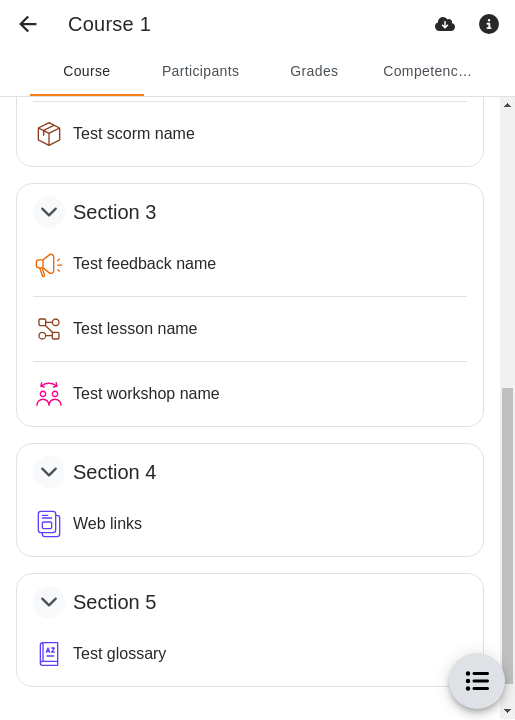Image resolution: width=515 pixels, height=720 pixels.
Task: Click the glossary A-Z book icon
Action: click(49, 654)
